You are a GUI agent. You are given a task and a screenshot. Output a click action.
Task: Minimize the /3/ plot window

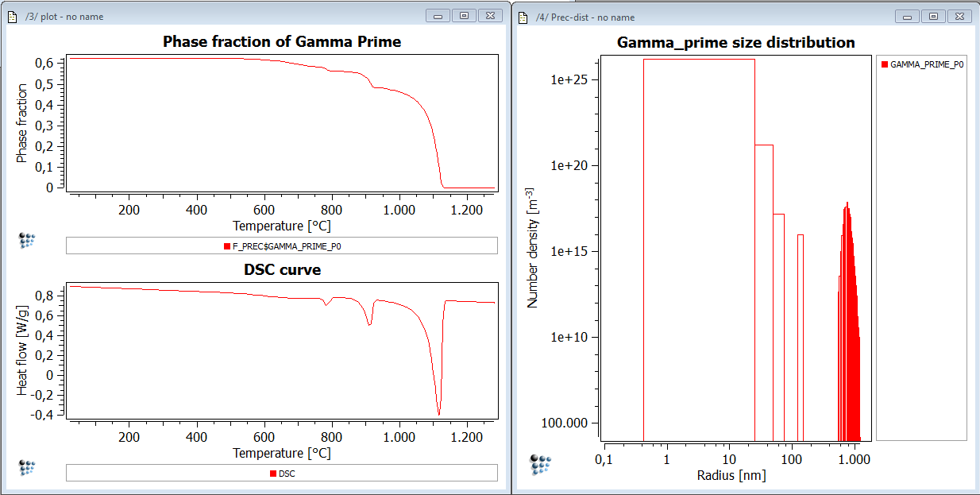[438, 16]
